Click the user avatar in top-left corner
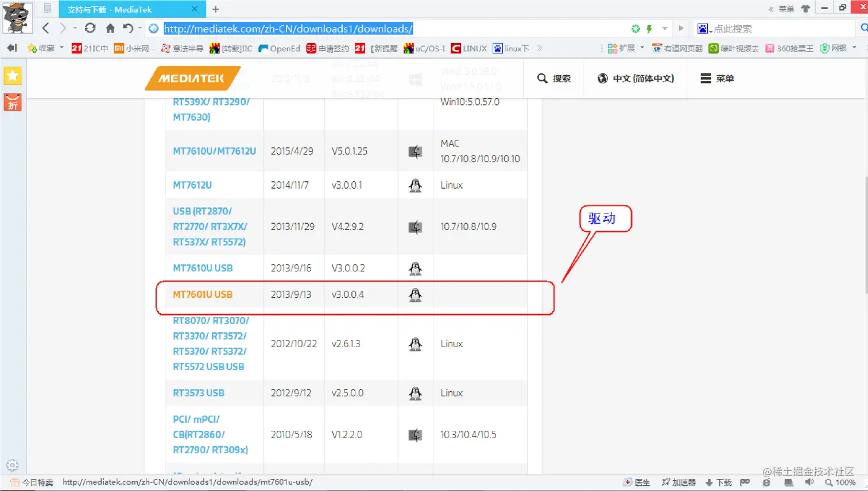 point(17,17)
